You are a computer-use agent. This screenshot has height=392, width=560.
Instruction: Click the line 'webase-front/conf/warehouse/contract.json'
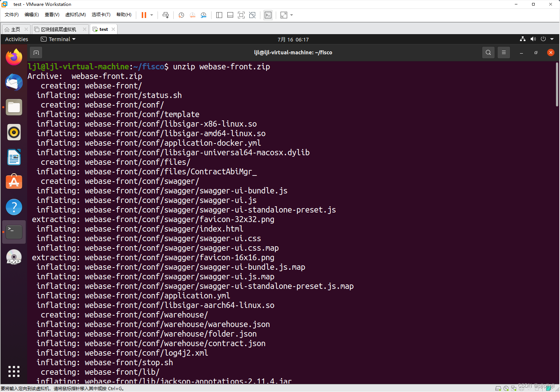click(175, 343)
